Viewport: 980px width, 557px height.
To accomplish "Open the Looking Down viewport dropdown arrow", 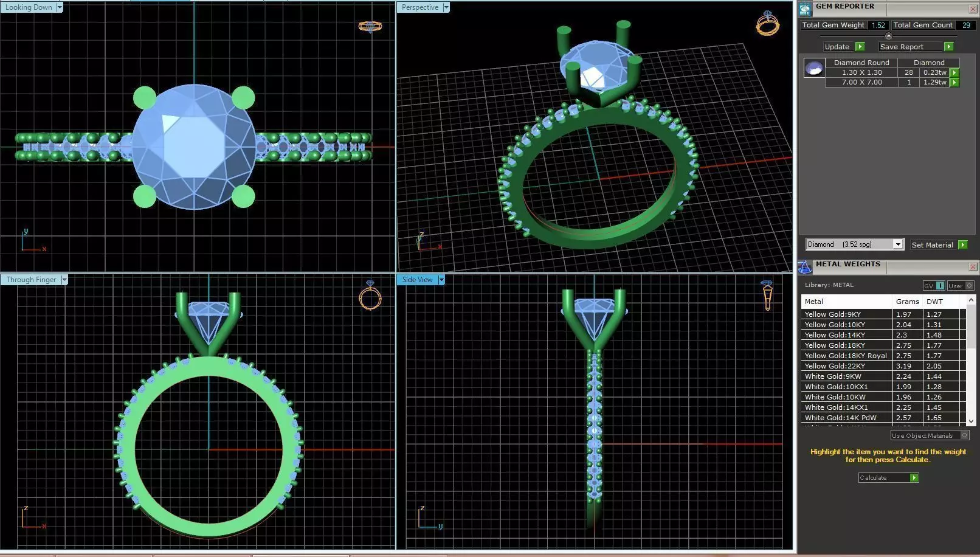I will point(60,7).
